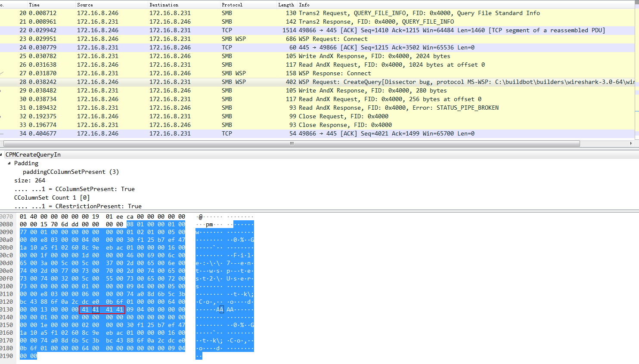This screenshot has width=639, height=364.
Task: Sort by the Destination column header
Action: pos(164,5)
